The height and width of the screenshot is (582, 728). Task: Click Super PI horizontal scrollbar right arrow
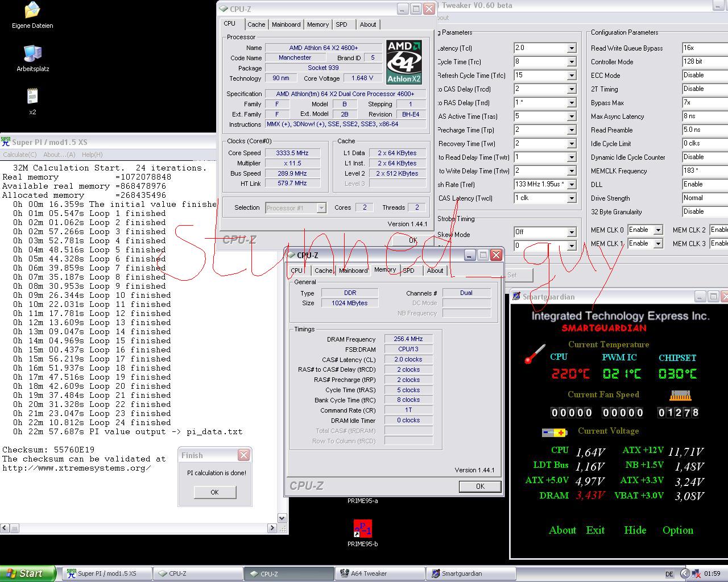(x=272, y=528)
